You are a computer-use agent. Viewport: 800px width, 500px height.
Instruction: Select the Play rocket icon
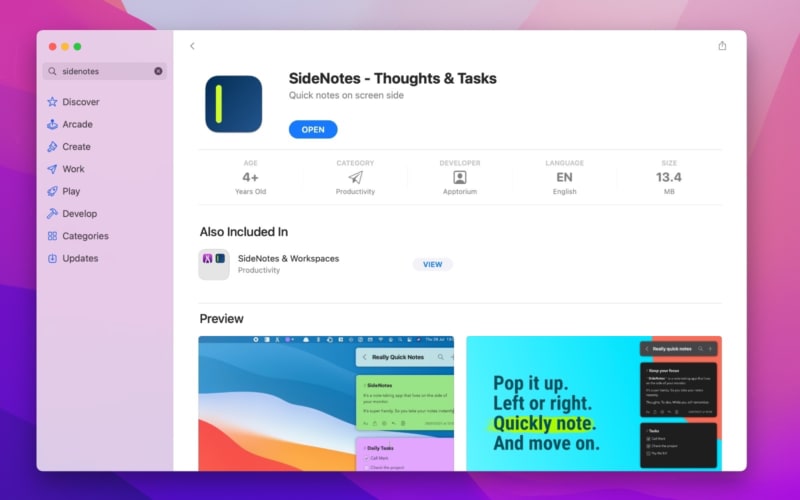pos(52,191)
